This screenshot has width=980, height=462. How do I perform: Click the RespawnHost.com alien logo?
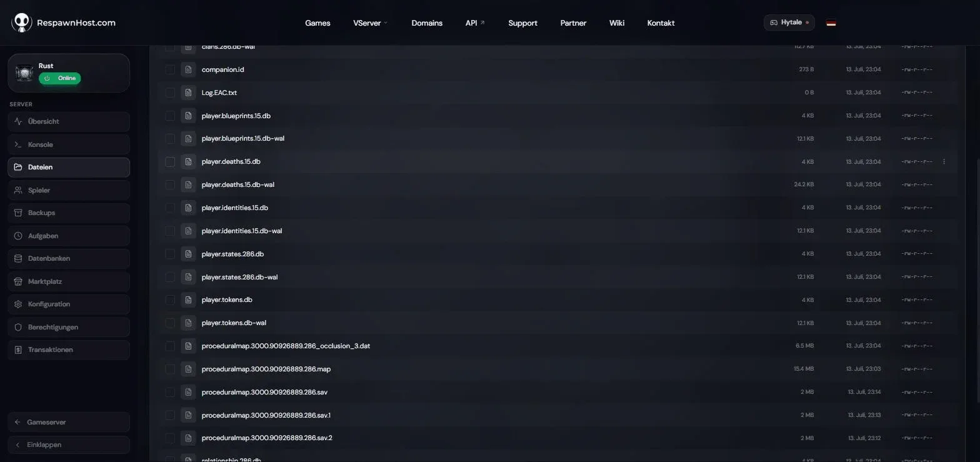[x=22, y=23]
